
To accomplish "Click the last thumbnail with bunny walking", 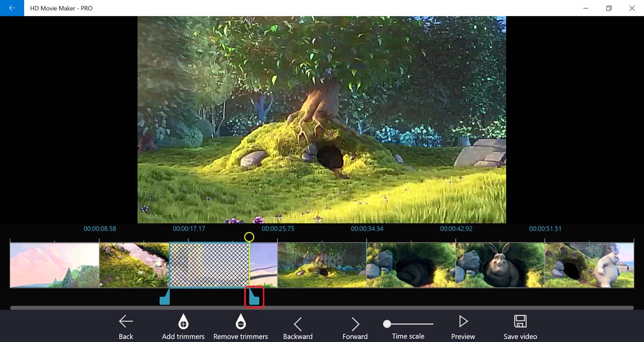I will 589,265.
